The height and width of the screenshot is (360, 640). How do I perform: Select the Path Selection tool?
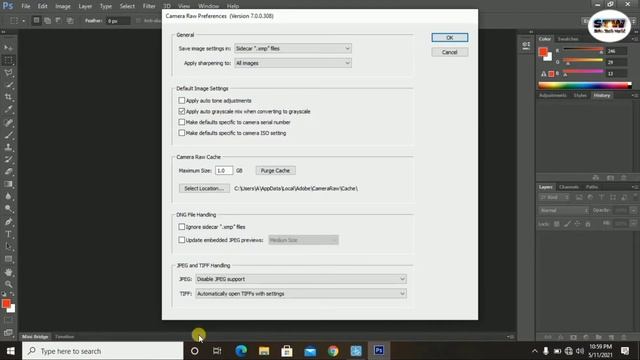coord(8,247)
